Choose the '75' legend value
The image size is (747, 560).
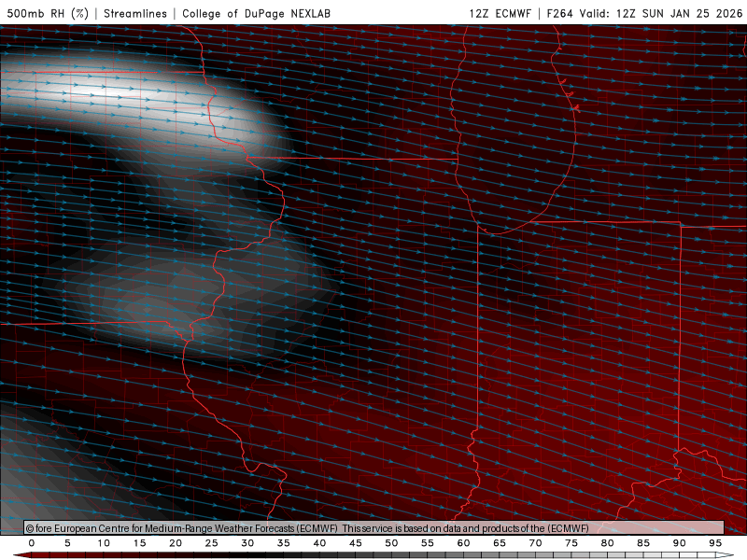point(571,543)
